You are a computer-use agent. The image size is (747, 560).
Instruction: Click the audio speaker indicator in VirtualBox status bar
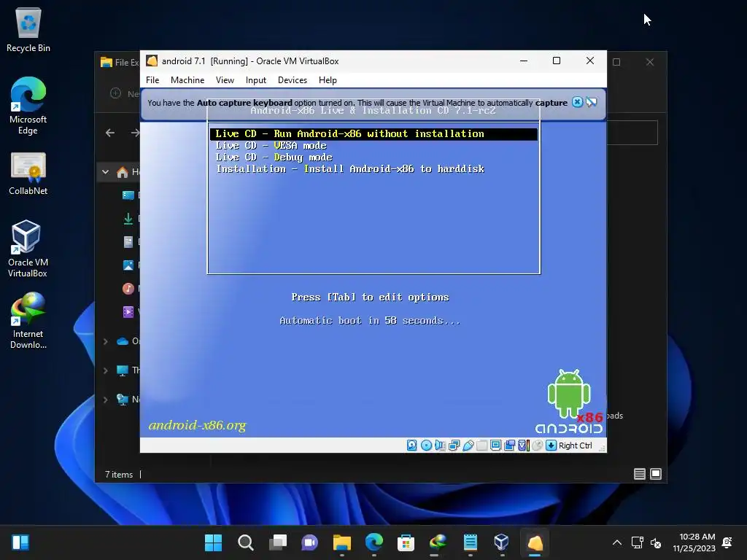point(440,446)
